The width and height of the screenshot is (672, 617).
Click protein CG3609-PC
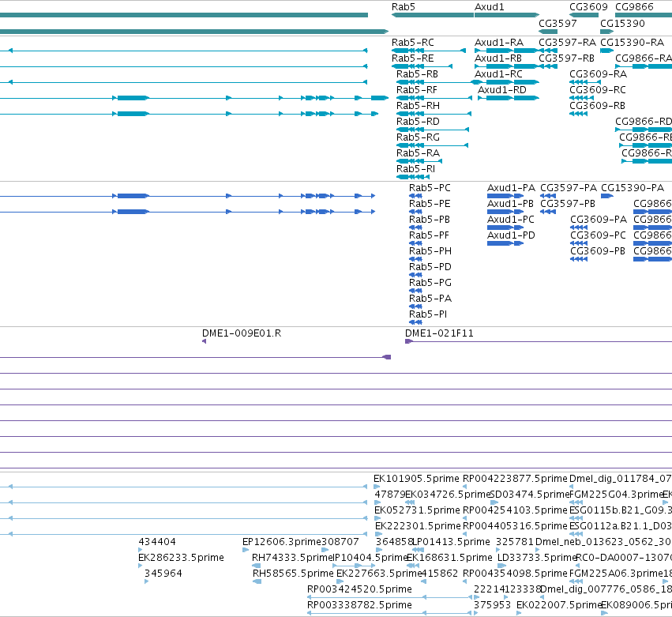point(599,236)
